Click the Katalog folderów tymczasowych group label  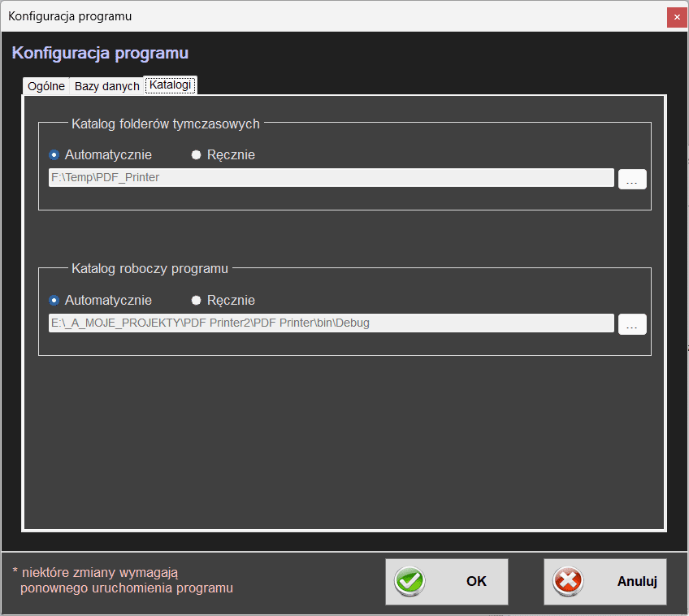166,124
